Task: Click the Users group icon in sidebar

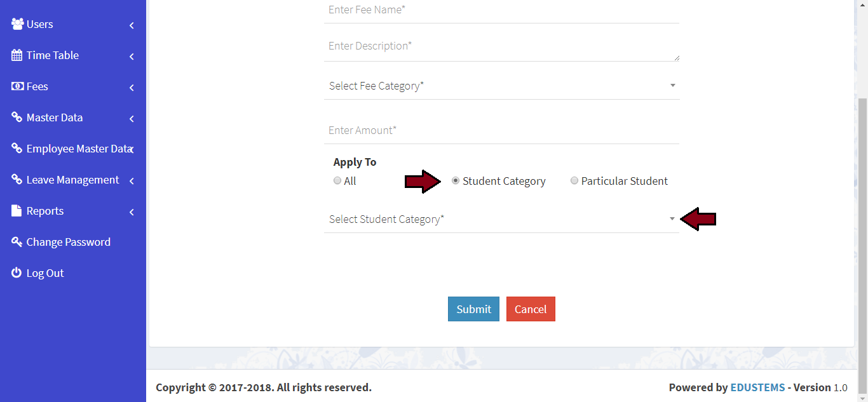Action: [x=17, y=24]
